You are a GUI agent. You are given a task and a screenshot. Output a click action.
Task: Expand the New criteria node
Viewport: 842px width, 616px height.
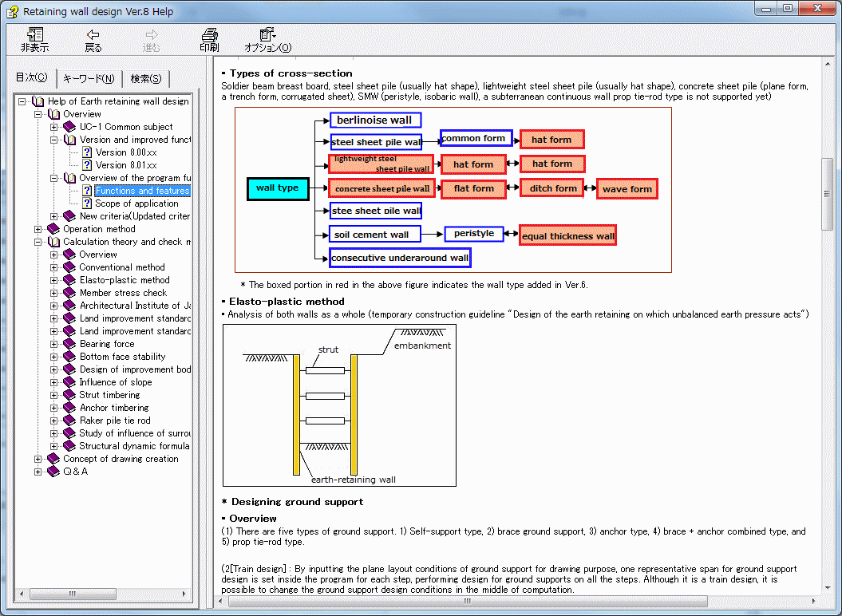pyautogui.click(x=54, y=216)
